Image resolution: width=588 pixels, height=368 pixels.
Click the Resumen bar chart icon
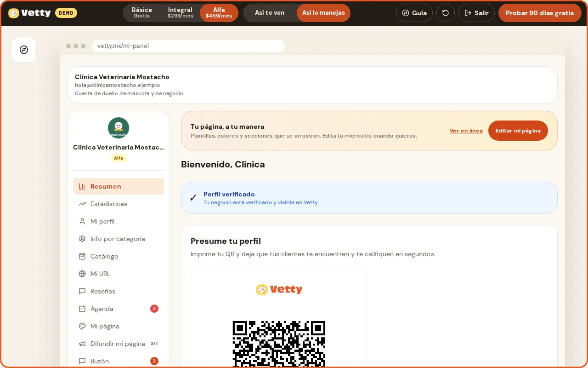click(x=82, y=186)
